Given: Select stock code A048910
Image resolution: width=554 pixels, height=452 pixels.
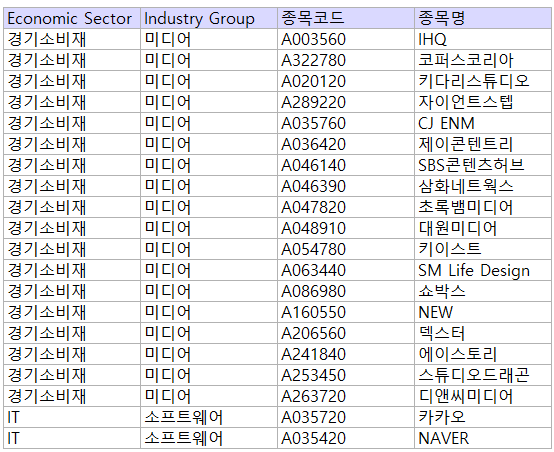Looking at the screenshot, I should point(346,228).
